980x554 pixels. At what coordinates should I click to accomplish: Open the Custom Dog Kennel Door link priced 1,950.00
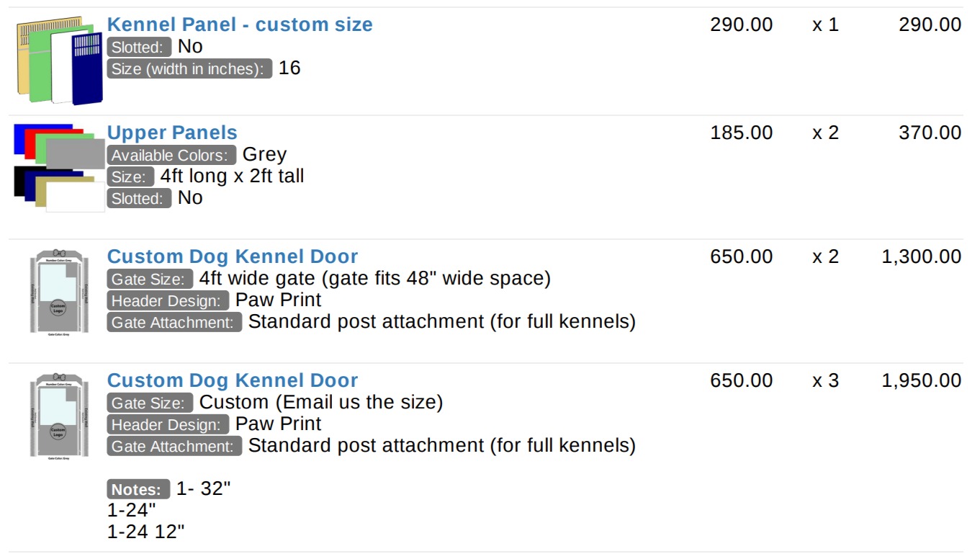coord(233,380)
